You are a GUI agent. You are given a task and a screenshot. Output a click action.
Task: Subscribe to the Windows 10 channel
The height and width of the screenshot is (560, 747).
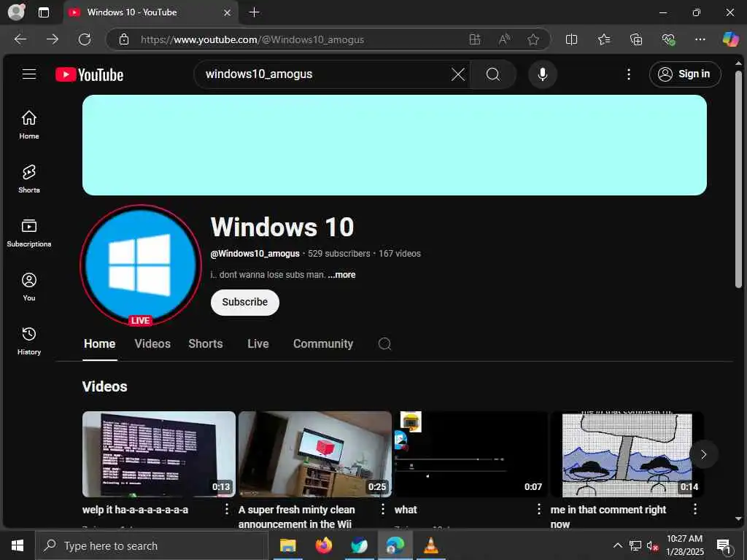click(245, 303)
